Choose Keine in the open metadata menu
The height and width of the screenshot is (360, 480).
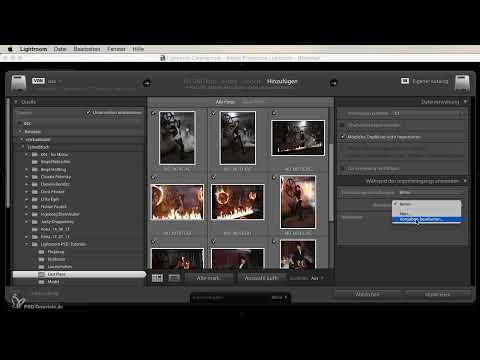[427, 204]
